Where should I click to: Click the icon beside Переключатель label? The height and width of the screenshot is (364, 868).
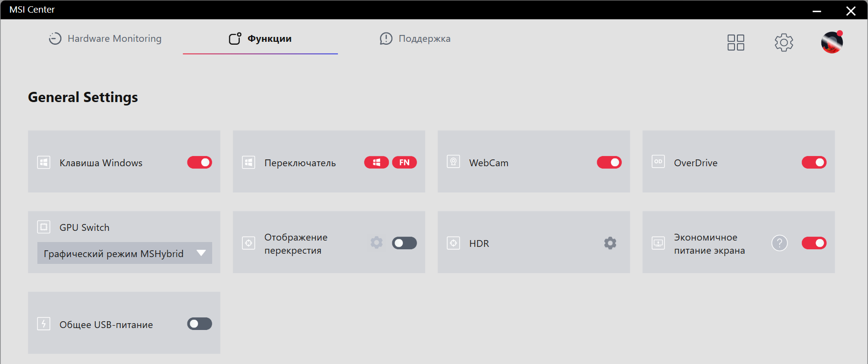249,162
